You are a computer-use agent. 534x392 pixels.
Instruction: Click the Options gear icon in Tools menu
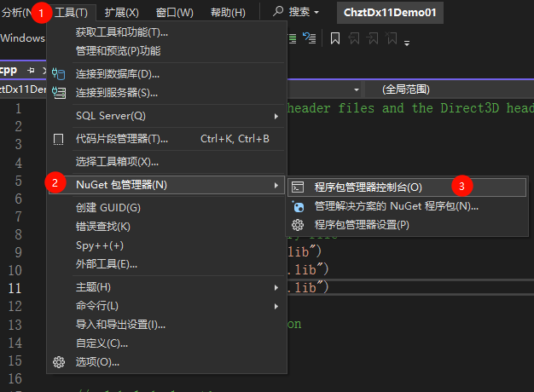59,362
